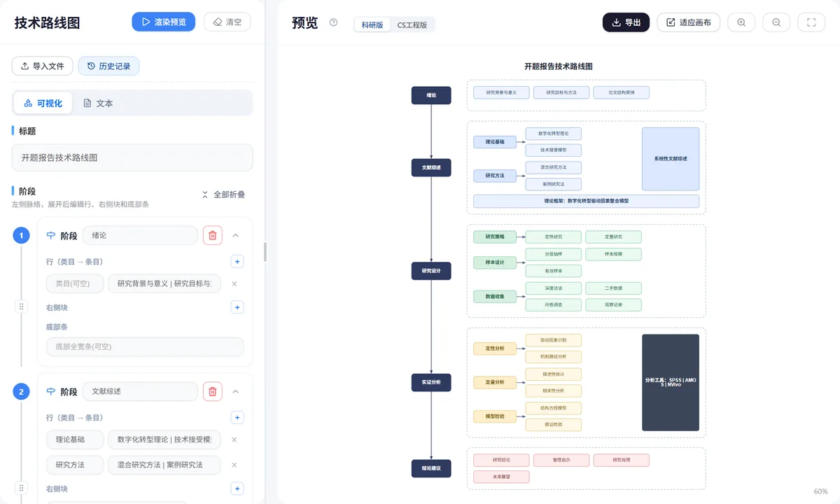Switch to the 文本 tab
The image size is (840, 504).
(x=98, y=103)
